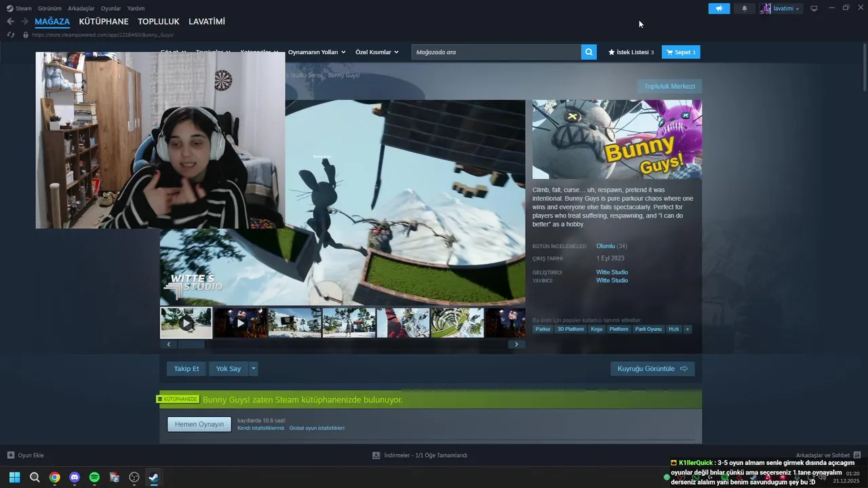Click the plus button to add tag
The width and height of the screenshot is (868, 488).
pos(687,329)
